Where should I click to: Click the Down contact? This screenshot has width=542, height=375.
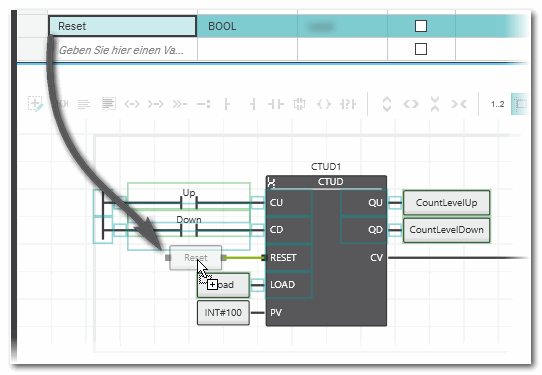coord(189,230)
